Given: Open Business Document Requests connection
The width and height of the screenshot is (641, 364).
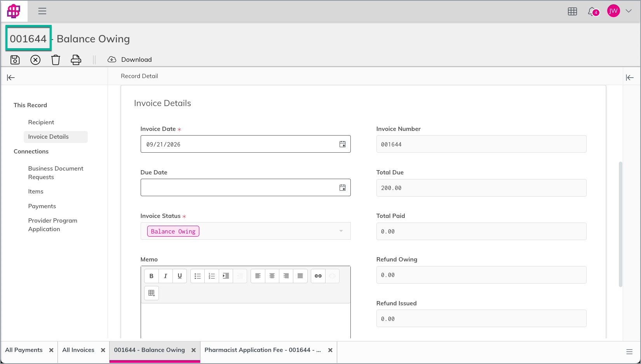Looking at the screenshot, I should [56, 173].
